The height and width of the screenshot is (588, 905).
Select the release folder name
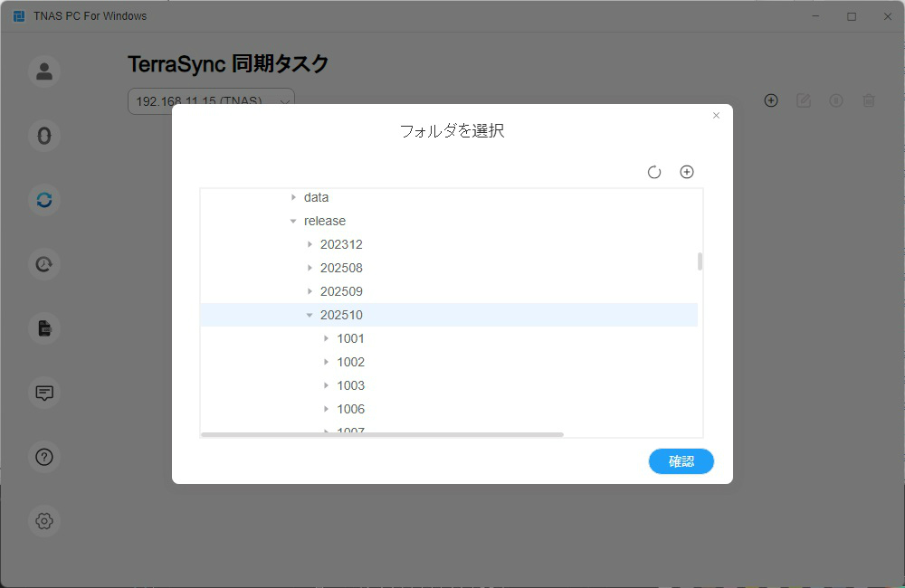[x=325, y=221]
